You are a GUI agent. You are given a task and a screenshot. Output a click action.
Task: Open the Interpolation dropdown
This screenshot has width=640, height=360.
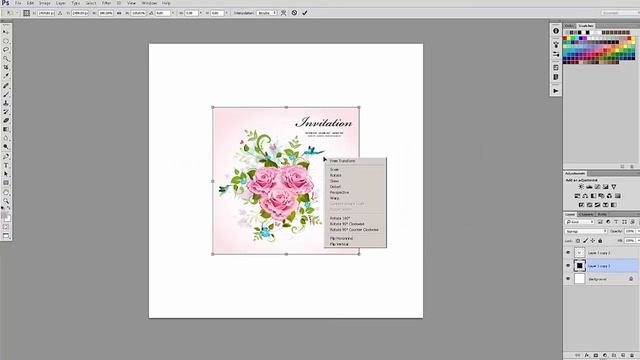point(267,13)
